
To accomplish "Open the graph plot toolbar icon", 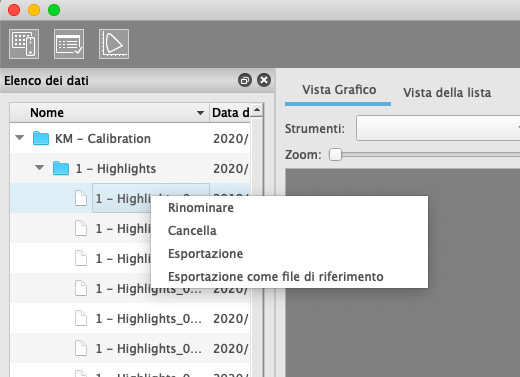I will [114, 44].
